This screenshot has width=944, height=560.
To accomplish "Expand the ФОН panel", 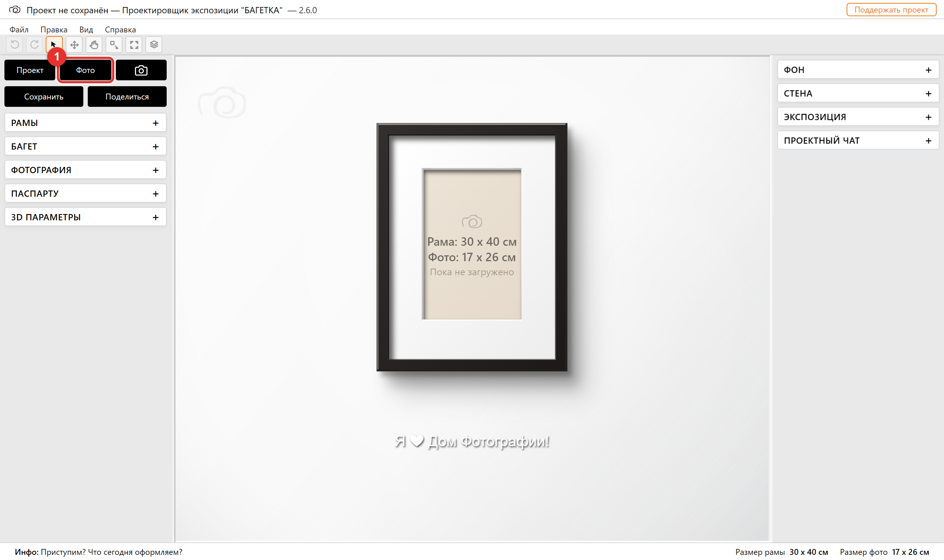I will [x=858, y=70].
